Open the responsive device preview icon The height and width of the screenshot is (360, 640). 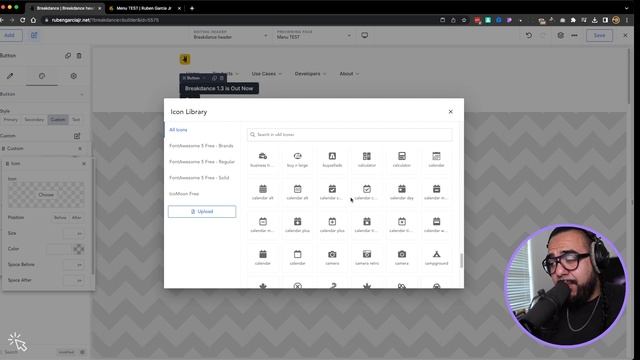(x=364, y=36)
